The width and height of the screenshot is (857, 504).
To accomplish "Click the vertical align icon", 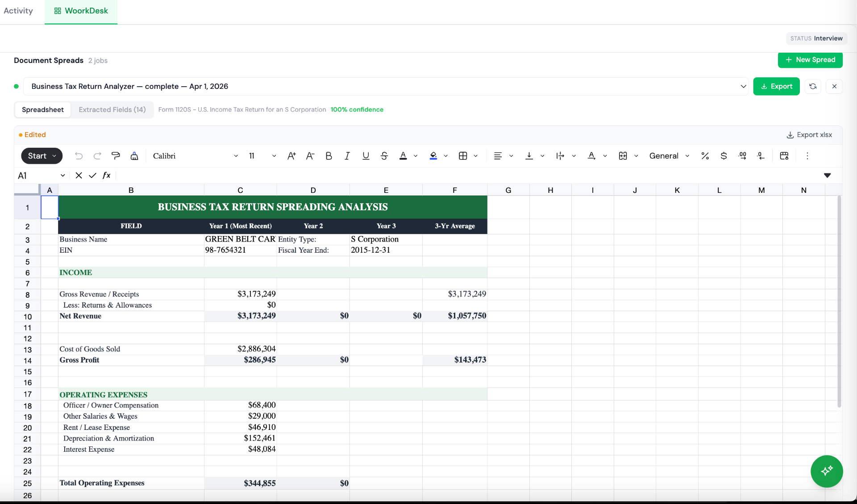I will coord(529,156).
